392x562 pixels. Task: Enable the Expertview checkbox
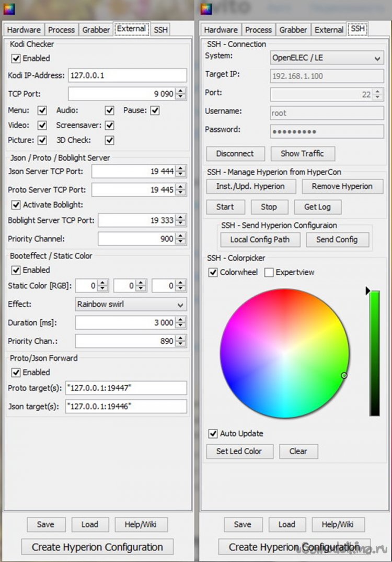269,273
